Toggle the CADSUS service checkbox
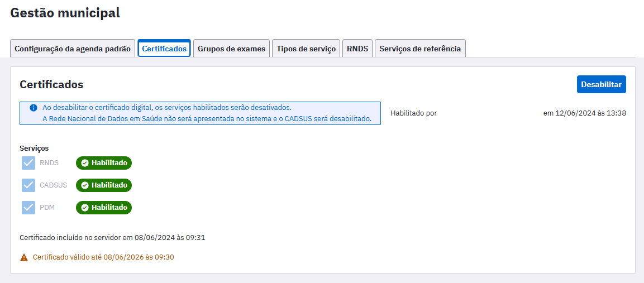Image resolution: width=644 pixels, height=283 pixels. [28, 185]
